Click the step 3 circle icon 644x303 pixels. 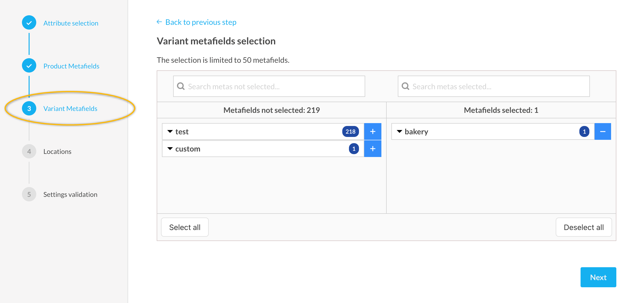[29, 109]
